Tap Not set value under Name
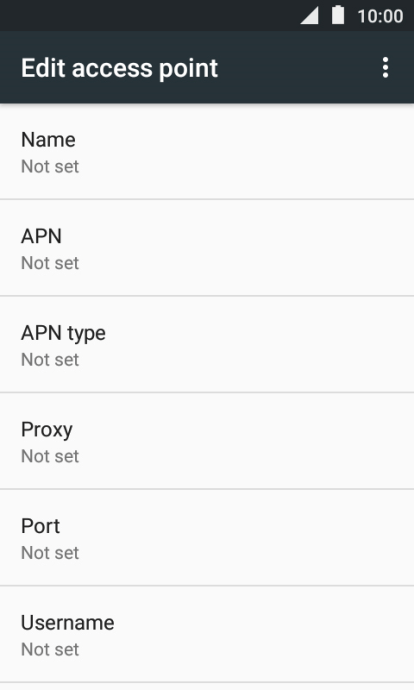 pyautogui.click(x=50, y=167)
